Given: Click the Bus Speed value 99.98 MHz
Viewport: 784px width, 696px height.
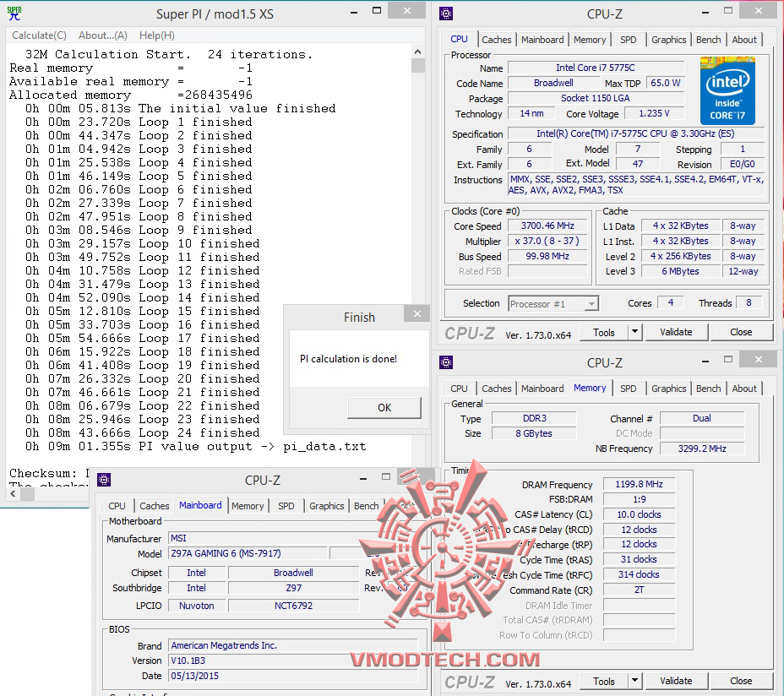Looking at the screenshot, I should pos(547,256).
